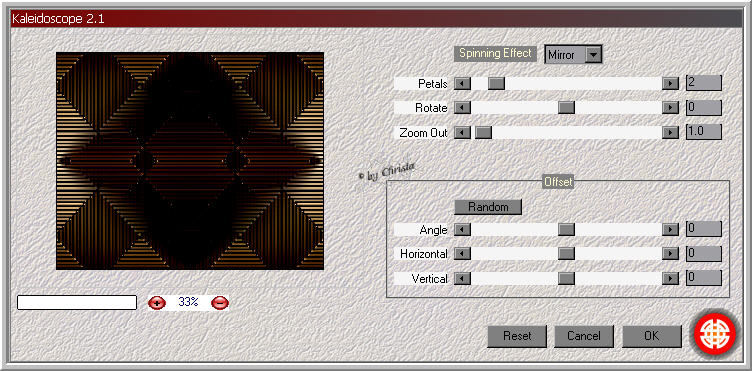This screenshot has width=752, height=371.
Task: Click the kaleidoscope preview image
Action: click(190, 161)
